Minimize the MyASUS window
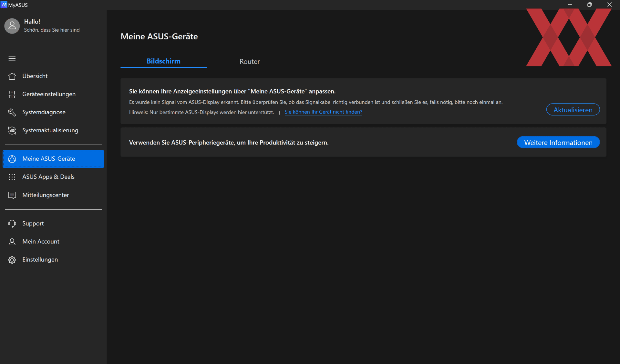This screenshot has width=620, height=364. [x=570, y=5]
